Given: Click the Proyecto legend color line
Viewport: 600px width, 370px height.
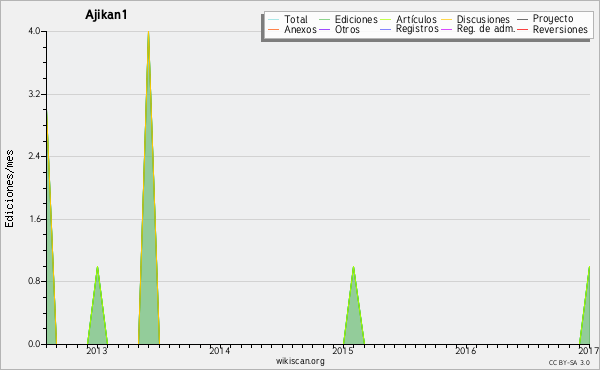Looking at the screenshot, I should pos(522,20).
